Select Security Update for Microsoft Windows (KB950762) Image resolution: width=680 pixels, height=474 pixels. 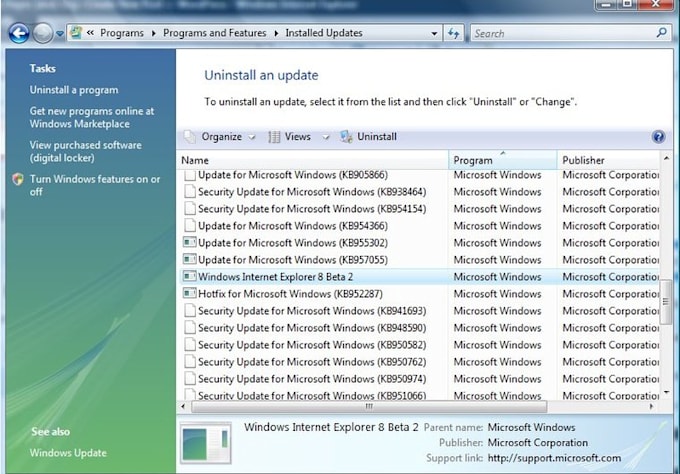312,362
